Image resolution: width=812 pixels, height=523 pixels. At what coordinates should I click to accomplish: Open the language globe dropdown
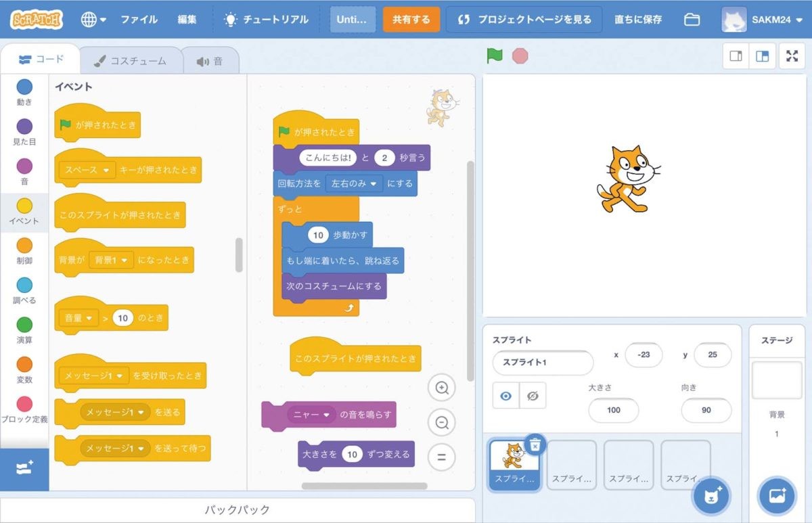[93, 20]
